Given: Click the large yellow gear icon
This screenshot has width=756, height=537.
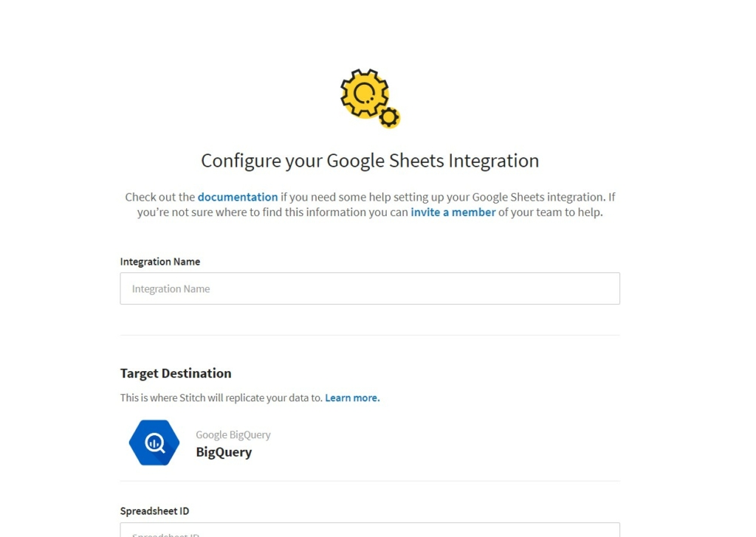Looking at the screenshot, I should coord(365,94).
